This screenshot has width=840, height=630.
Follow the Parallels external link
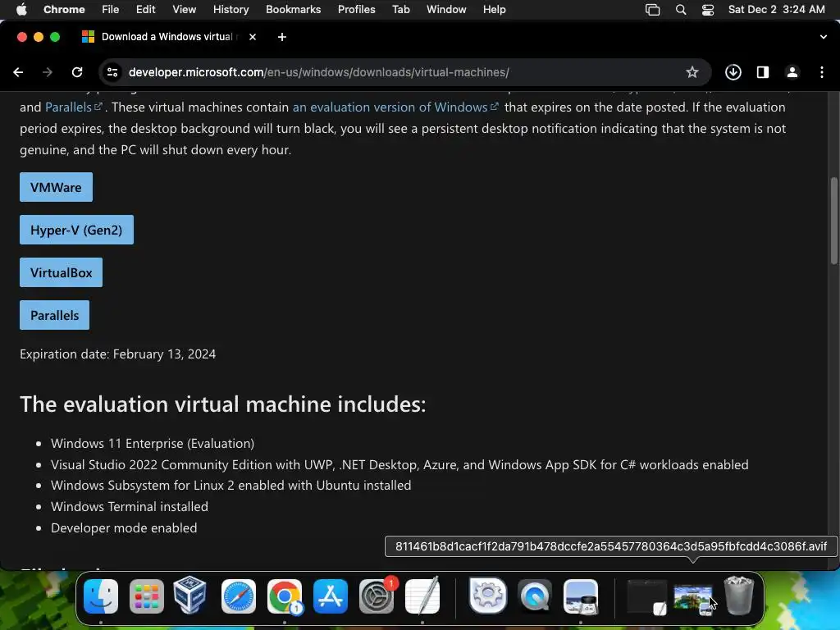73,107
